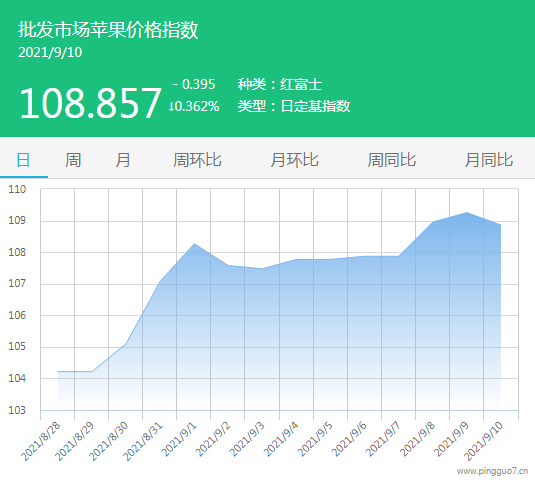This screenshot has width=535, height=480.
Task: Click the chart data point at 2021/9/5
Action: pyautogui.click(x=330, y=259)
